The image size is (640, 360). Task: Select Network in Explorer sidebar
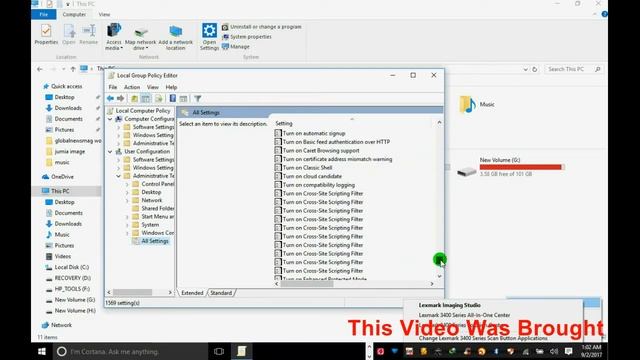coord(61,325)
